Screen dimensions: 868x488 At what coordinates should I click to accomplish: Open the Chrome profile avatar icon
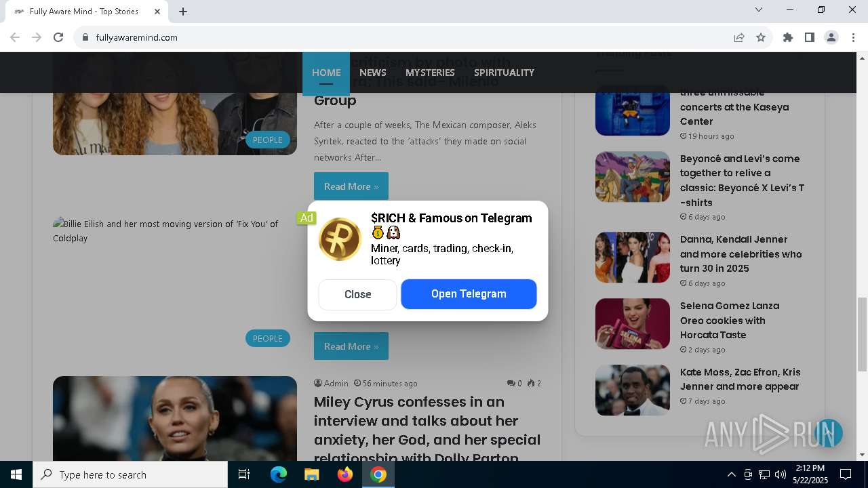tap(831, 37)
